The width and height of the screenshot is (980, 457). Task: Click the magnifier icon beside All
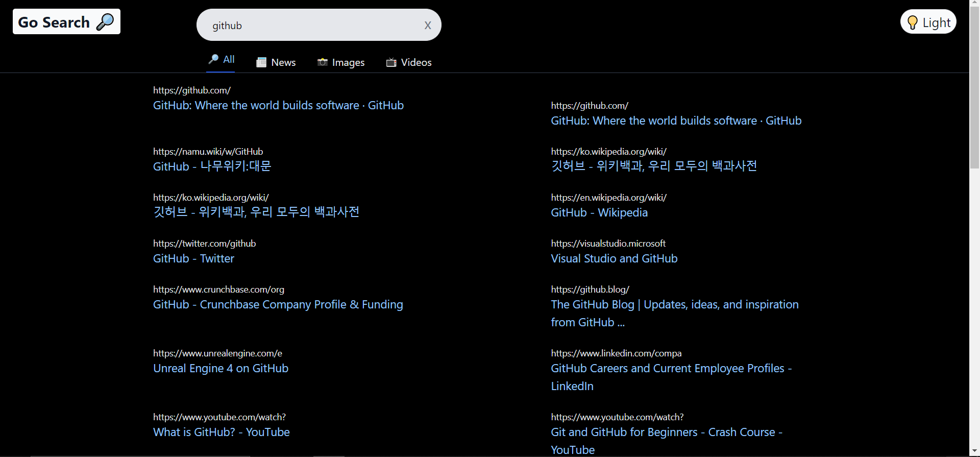[x=213, y=59]
